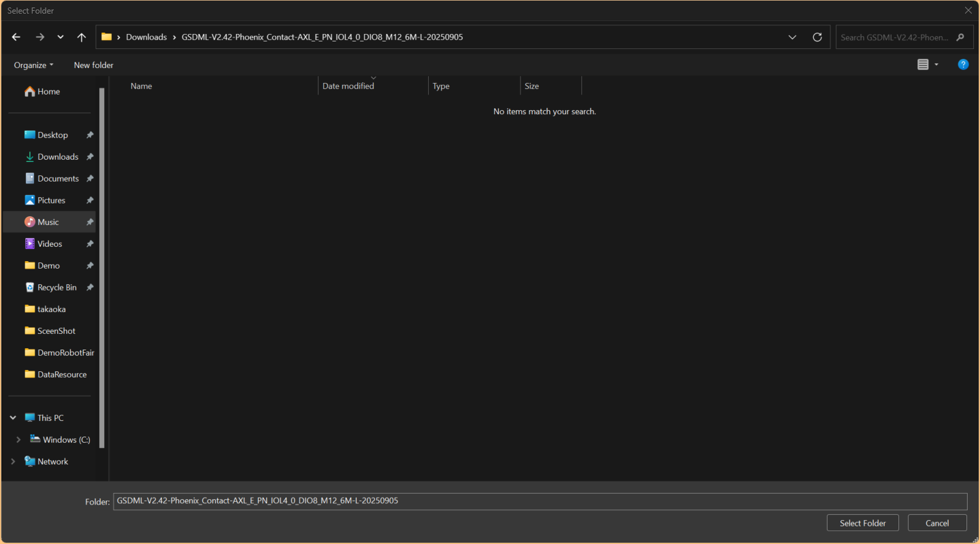The width and height of the screenshot is (980, 544).
Task: Cancel the folder selection dialog
Action: pyautogui.click(x=936, y=523)
